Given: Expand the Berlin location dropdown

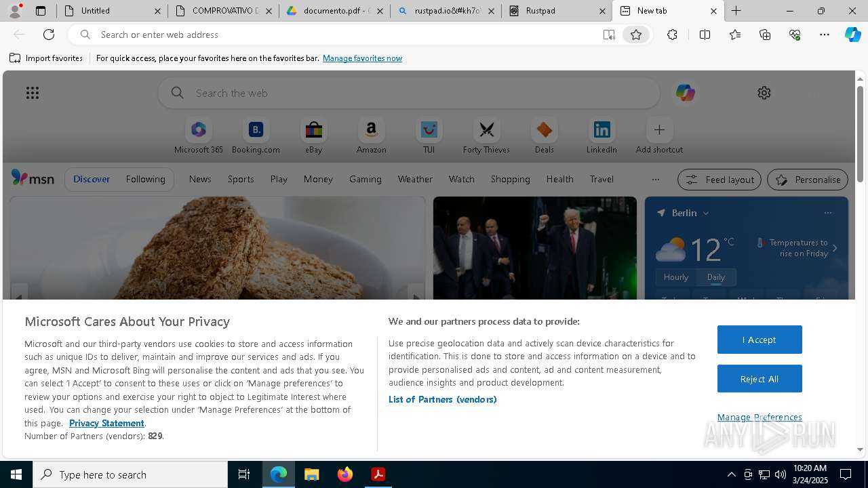Looking at the screenshot, I should click(x=705, y=213).
